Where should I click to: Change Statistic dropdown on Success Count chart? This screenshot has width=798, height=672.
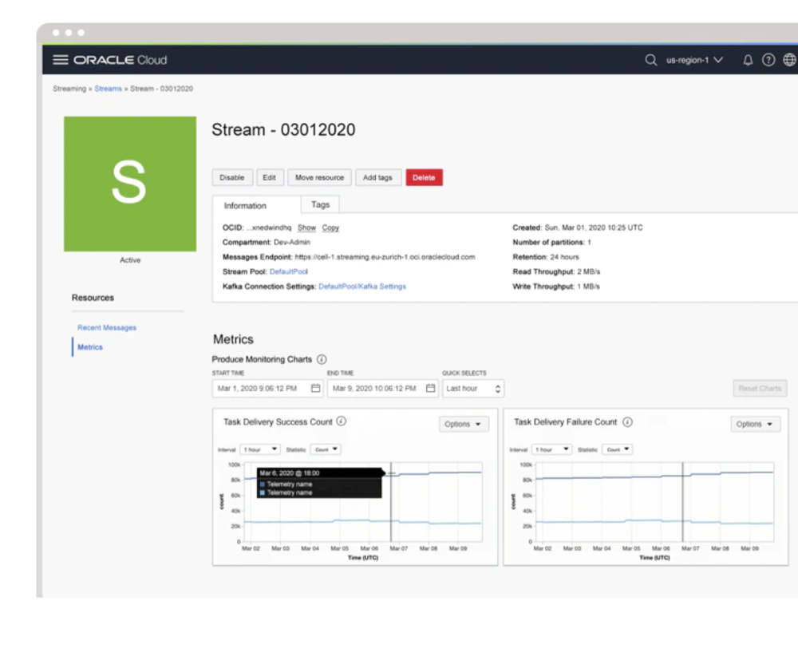[326, 449]
